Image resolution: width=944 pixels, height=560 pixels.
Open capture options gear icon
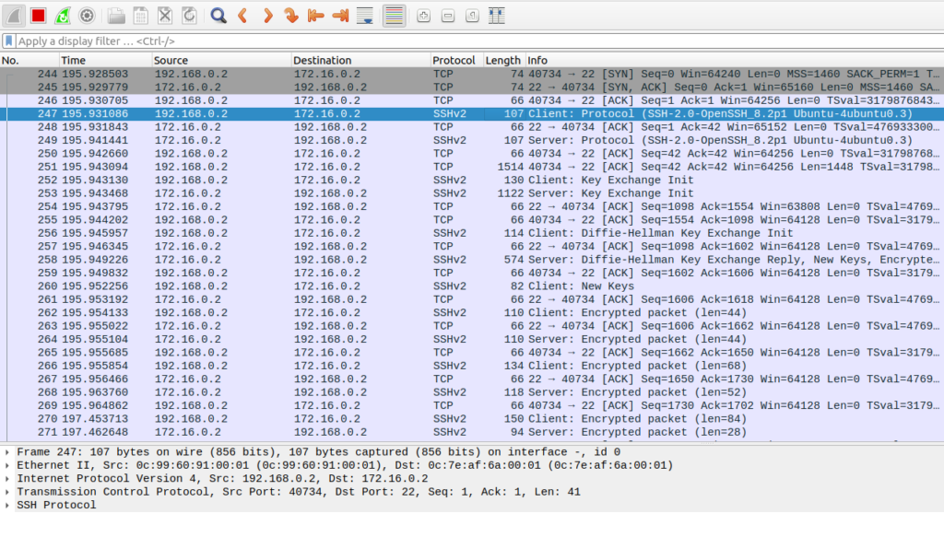click(87, 16)
